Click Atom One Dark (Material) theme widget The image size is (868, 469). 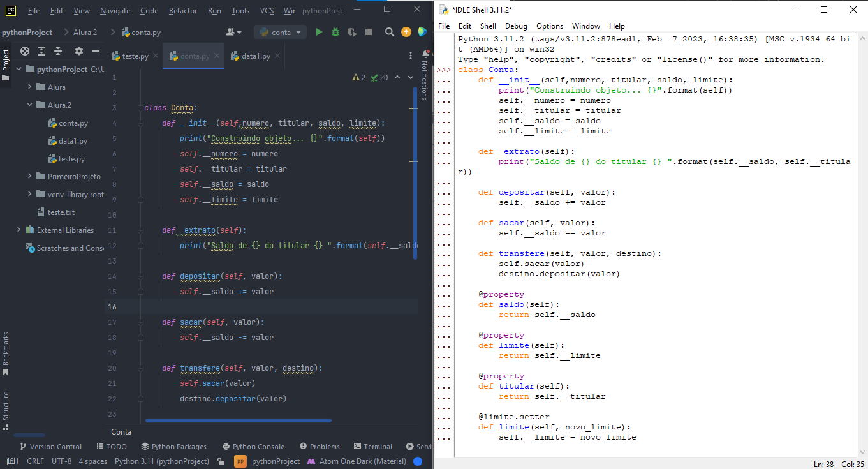(357, 461)
